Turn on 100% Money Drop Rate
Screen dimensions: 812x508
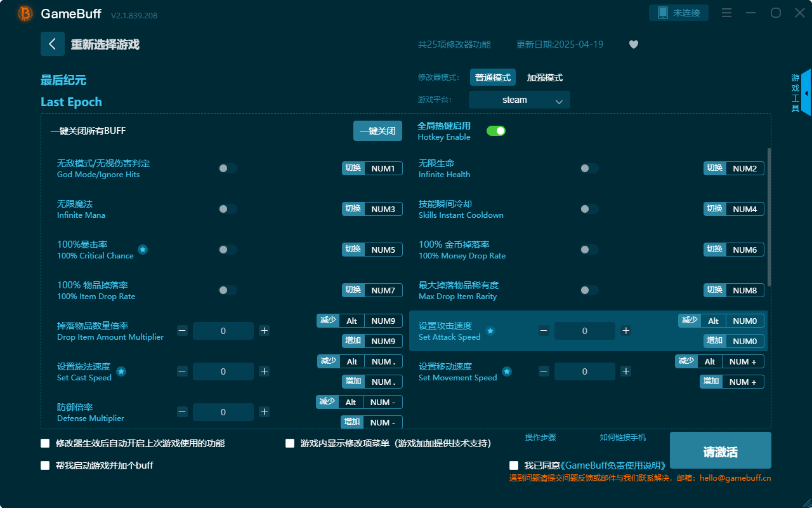point(589,250)
